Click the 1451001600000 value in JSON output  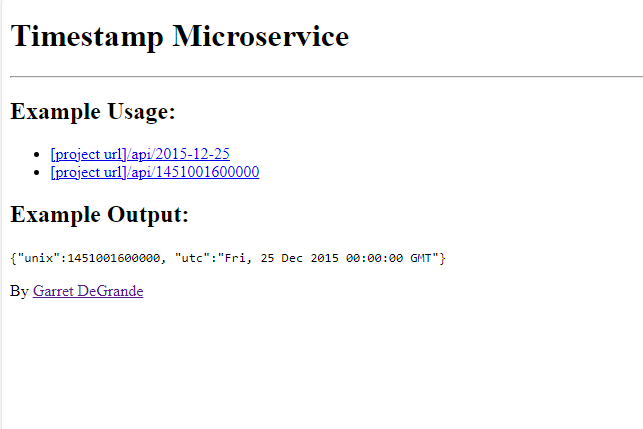click(114, 258)
